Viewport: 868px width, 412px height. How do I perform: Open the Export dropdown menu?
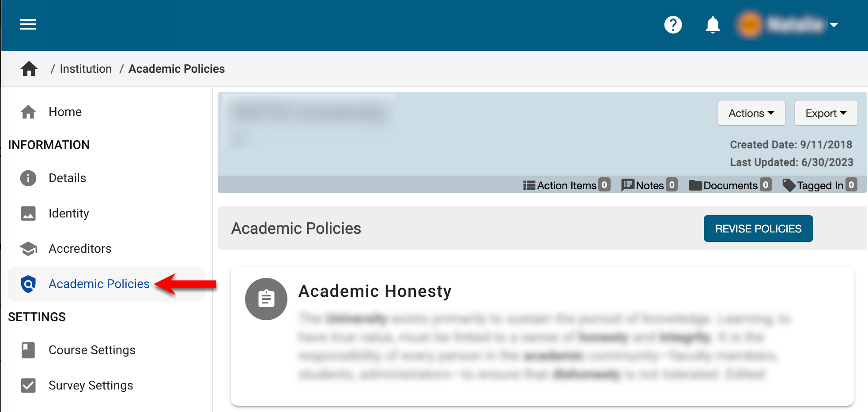[x=826, y=113]
